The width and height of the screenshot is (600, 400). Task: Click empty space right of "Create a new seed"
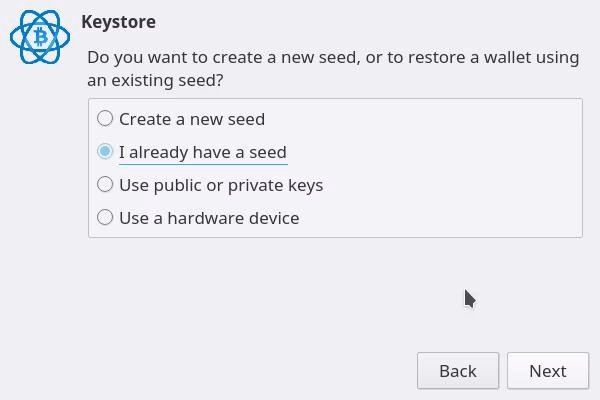coord(420,119)
